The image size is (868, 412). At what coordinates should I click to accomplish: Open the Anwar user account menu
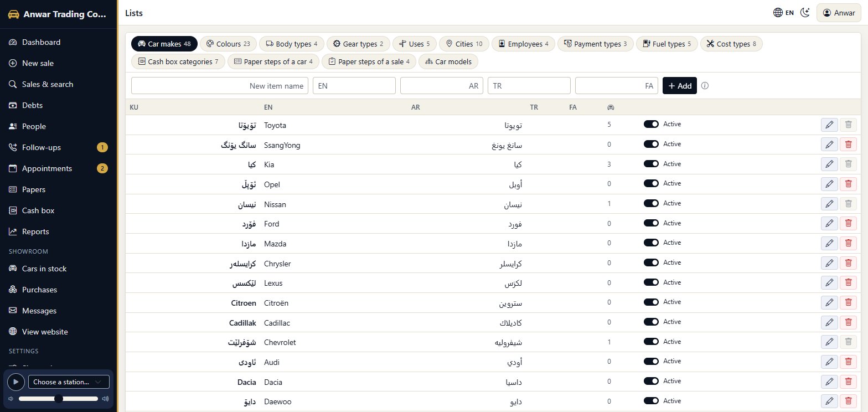[839, 13]
